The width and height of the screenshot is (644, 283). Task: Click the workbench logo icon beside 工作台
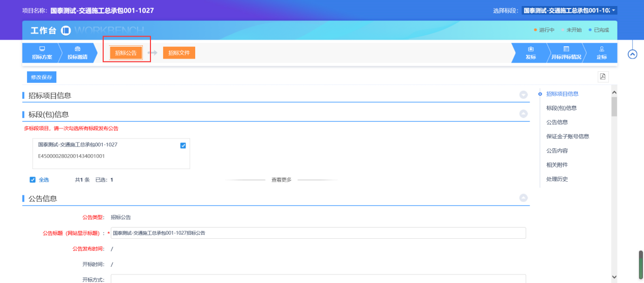pyautogui.click(x=66, y=31)
